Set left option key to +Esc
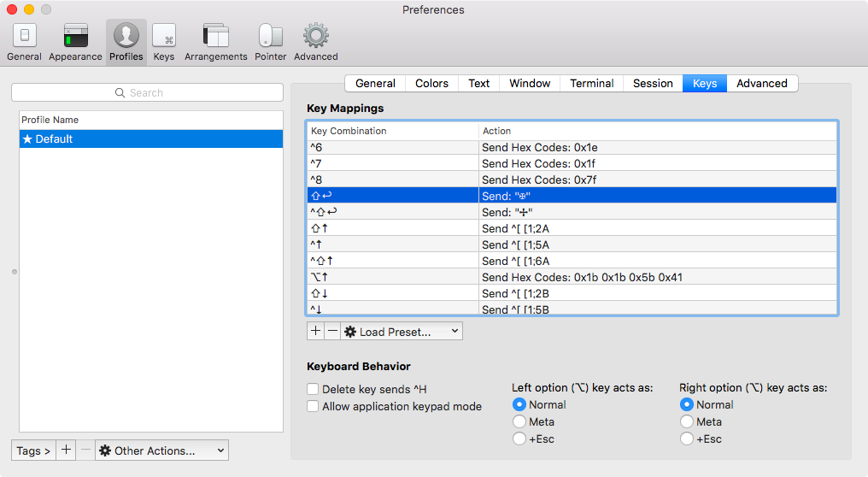868x477 pixels. pyautogui.click(x=519, y=439)
